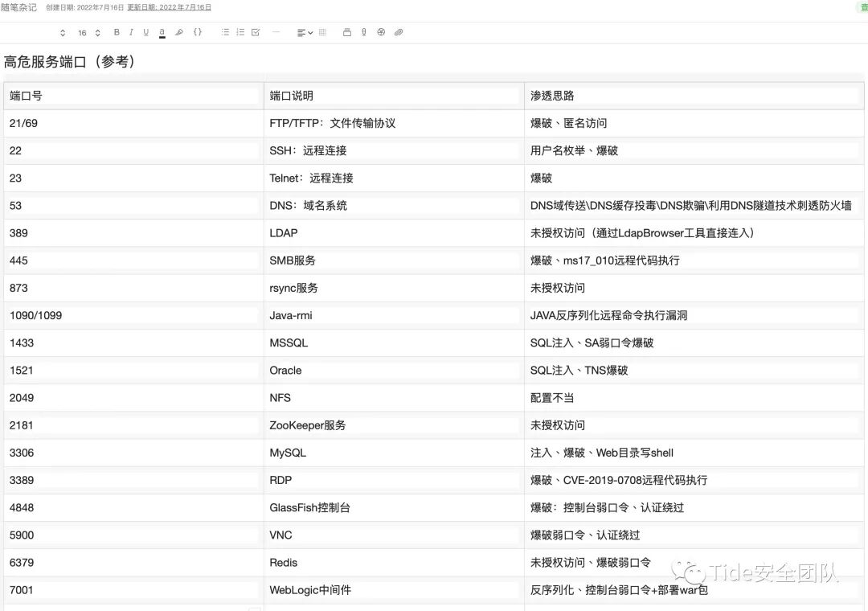Attach a file with the paperclip icon
This screenshot has height=611, width=868.
(399, 32)
